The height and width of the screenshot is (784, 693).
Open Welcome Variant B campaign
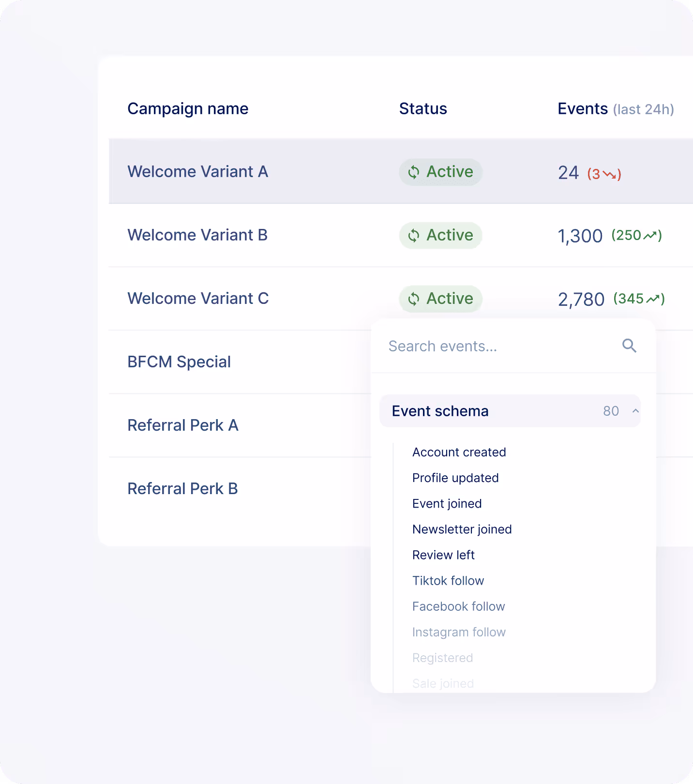click(x=197, y=235)
